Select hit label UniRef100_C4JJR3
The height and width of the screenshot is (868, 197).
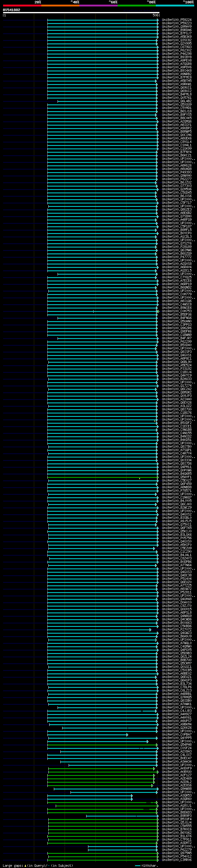[x=177, y=711]
